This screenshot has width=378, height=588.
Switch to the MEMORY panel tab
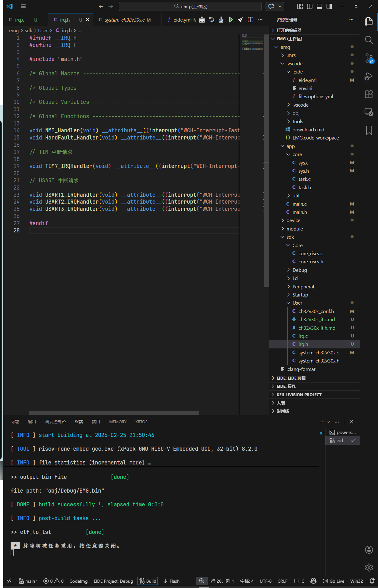click(118, 422)
